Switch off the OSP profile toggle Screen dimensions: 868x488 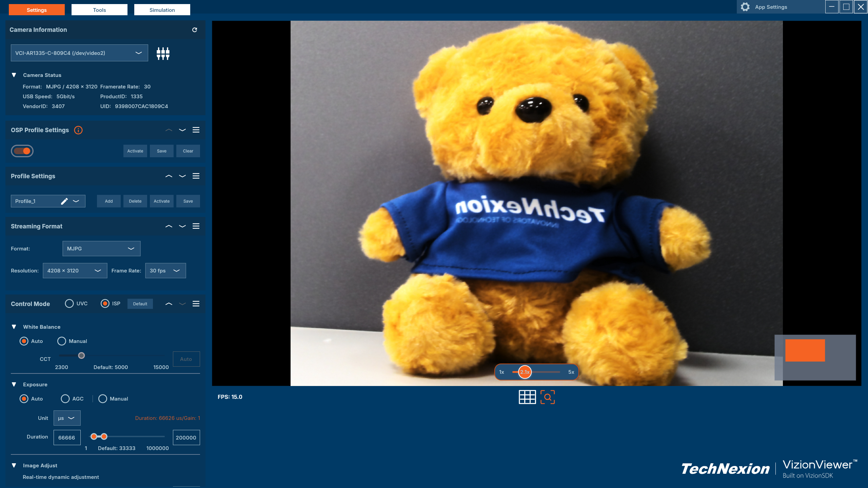click(22, 151)
